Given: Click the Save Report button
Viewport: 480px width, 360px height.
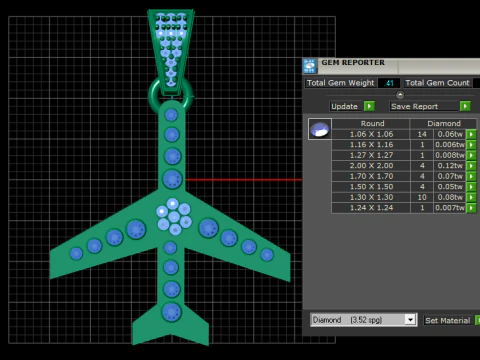Looking at the screenshot, I should point(424,106).
